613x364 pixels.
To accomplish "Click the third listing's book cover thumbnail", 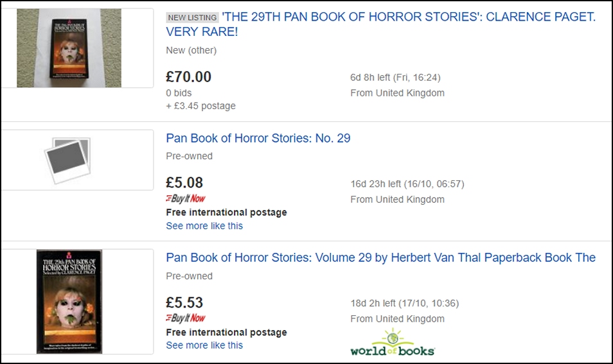I will [69, 302].
